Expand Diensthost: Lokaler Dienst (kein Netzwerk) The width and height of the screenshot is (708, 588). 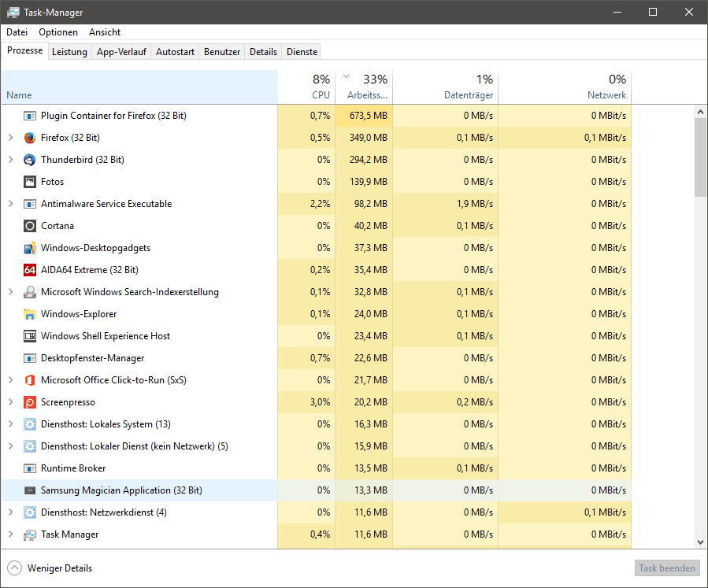pyautogui.click(x=11, y=446)
